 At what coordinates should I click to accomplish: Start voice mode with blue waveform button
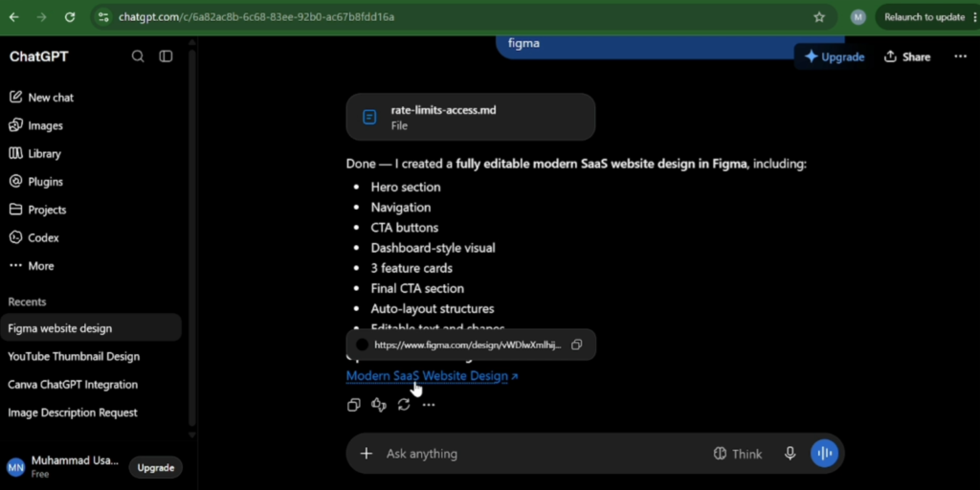tap(824, 454)
